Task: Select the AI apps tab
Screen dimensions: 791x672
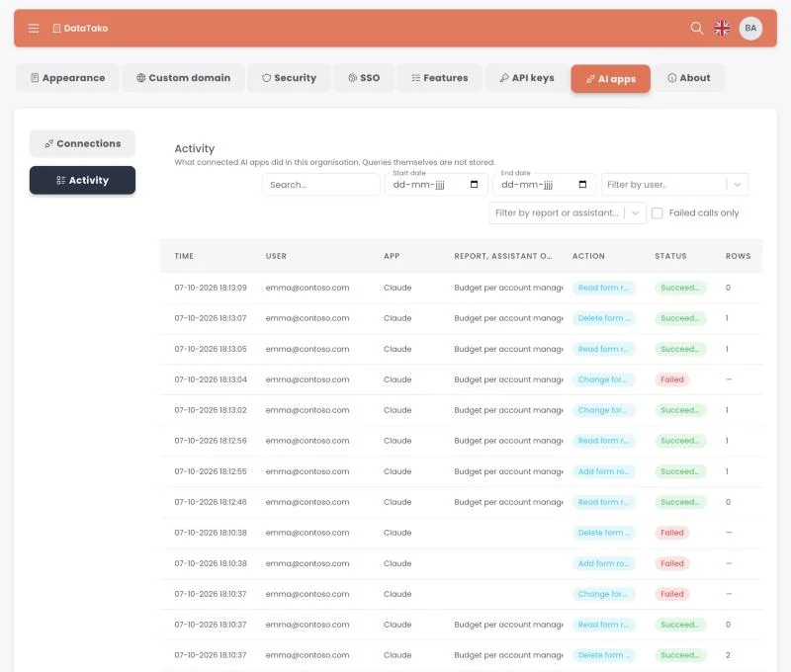Action: click(610, 79)
